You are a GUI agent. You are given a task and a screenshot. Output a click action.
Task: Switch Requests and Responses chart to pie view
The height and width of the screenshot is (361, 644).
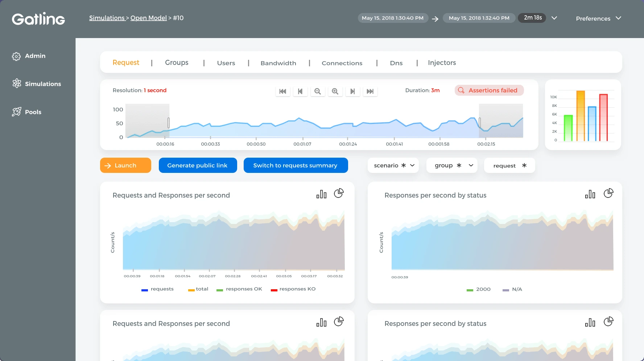pyautogui.click(x=339, y=193)
